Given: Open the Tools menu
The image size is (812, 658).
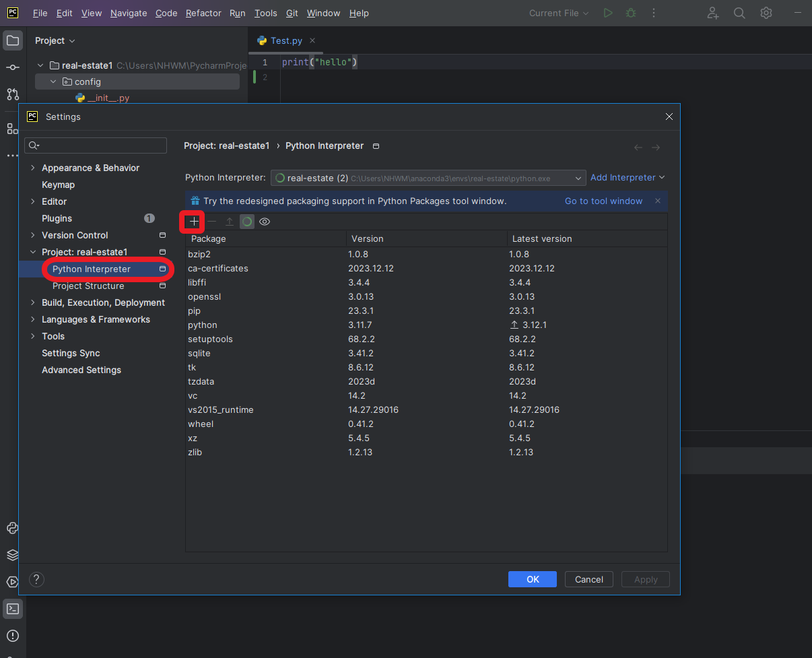Looking at the screenshot, I should tap(265, 13).
